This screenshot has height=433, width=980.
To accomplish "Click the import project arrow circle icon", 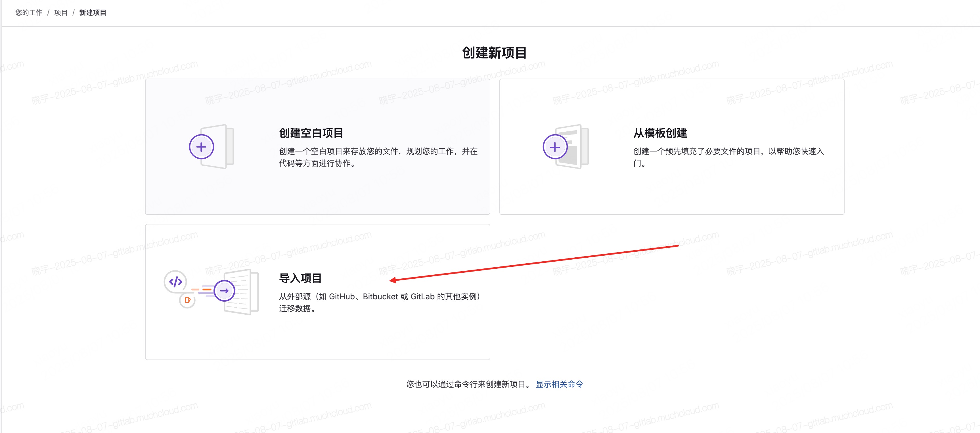I will (x=224, y=291).
